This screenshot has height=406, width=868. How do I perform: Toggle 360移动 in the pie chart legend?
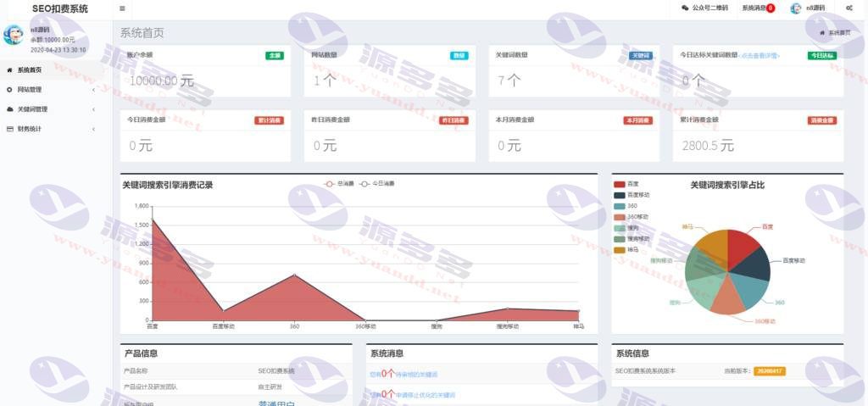[x=631, y=217]
